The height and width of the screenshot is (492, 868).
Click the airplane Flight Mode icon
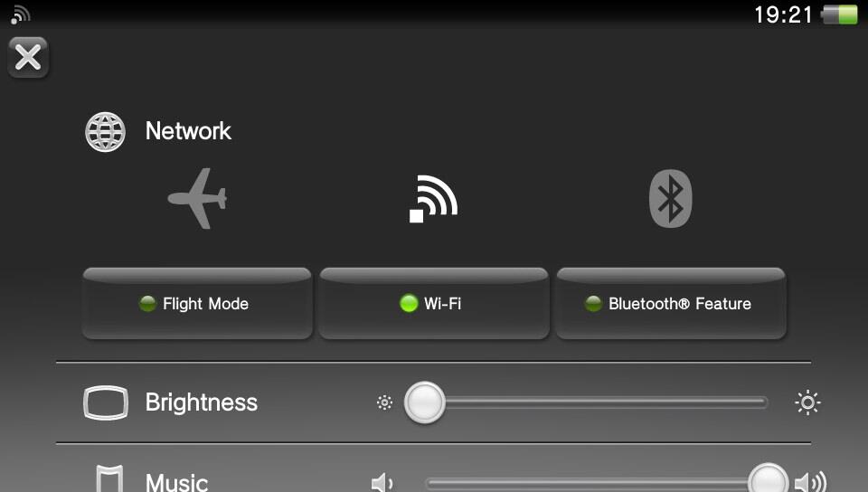[x=198, y=198]
